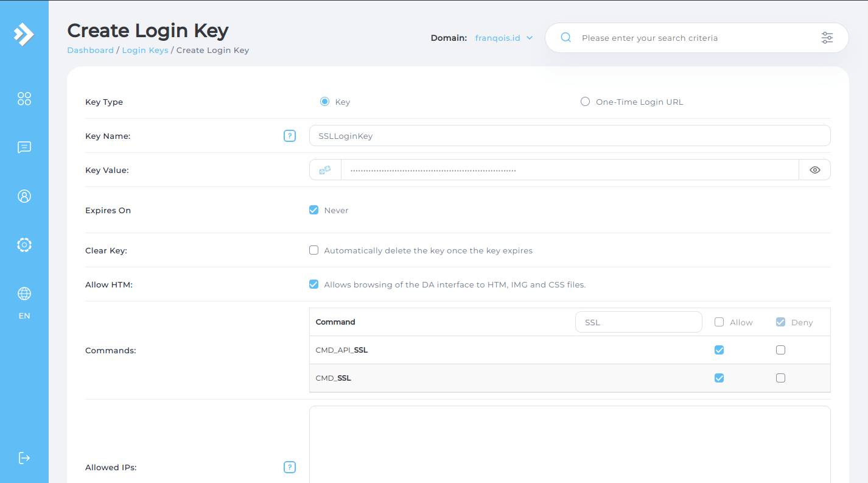Screen dimensions: 868x483
Task: Toggle the Deny all commands header checkbox
Action: pos(781,322)
